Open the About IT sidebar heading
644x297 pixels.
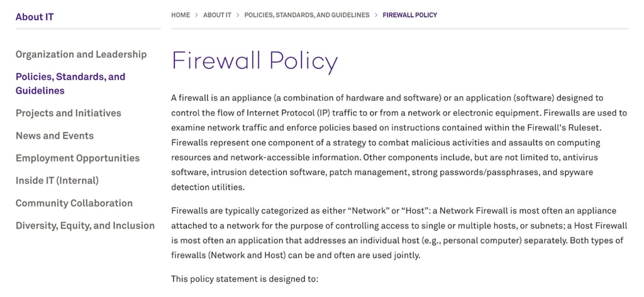(35, 17)
